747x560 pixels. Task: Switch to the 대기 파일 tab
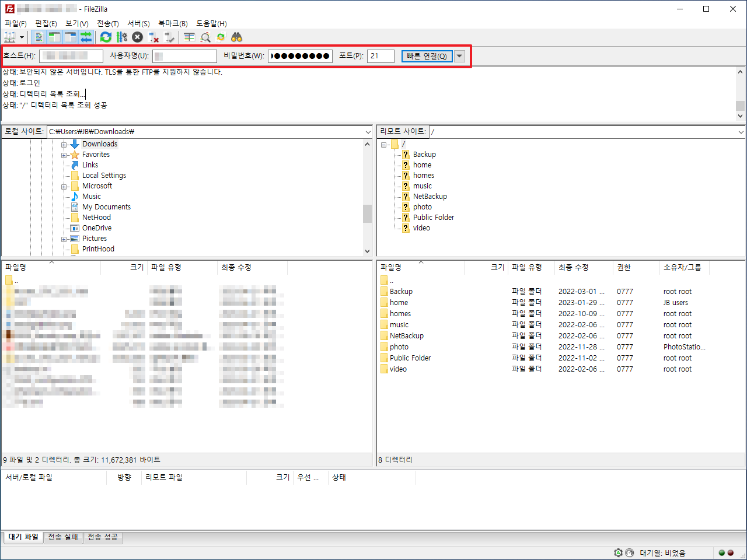23,537
